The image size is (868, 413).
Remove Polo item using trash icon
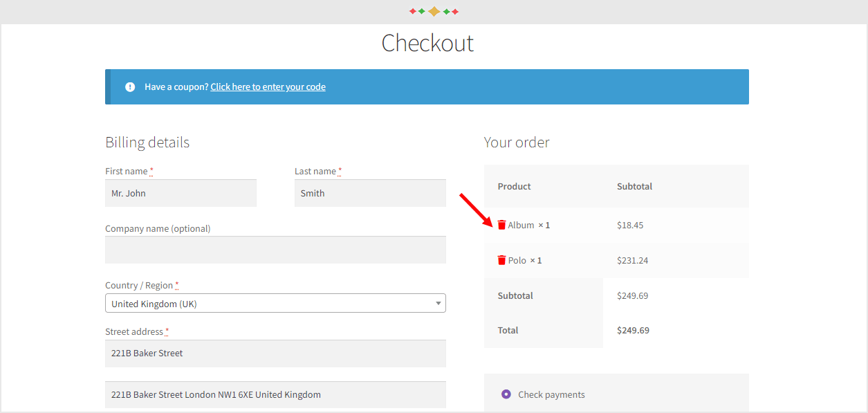coord(501,260)
